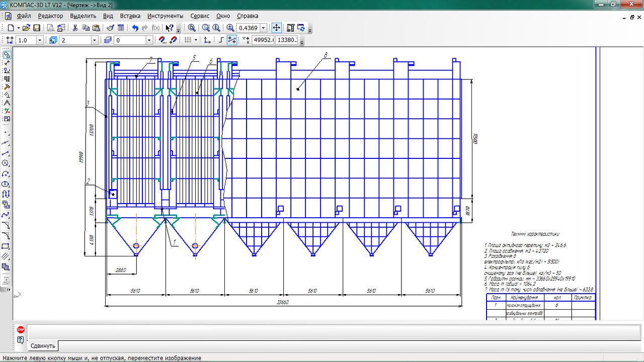Viewport: 644px width, 362px height.
Task: Open the Редактор menu
Action: coord(50,16)
